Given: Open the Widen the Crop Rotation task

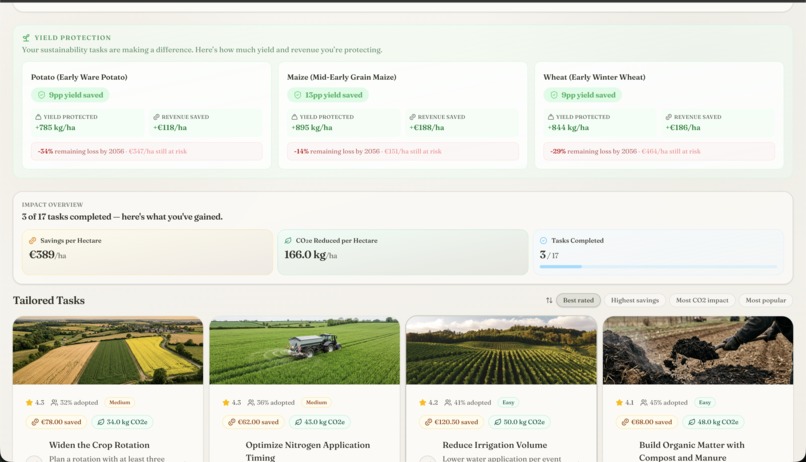Looking at the screenshot, I should click(x=99, y=445).
